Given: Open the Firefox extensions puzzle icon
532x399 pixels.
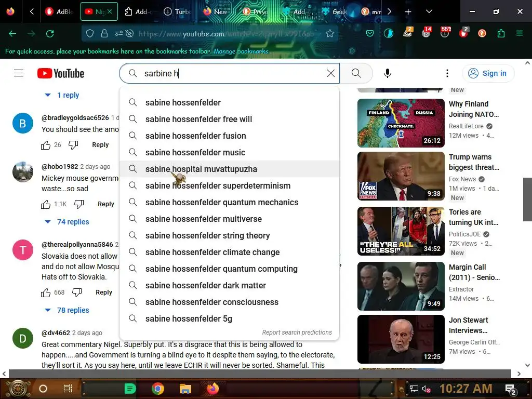Looking at the screenshot, I should pos(501,33).
